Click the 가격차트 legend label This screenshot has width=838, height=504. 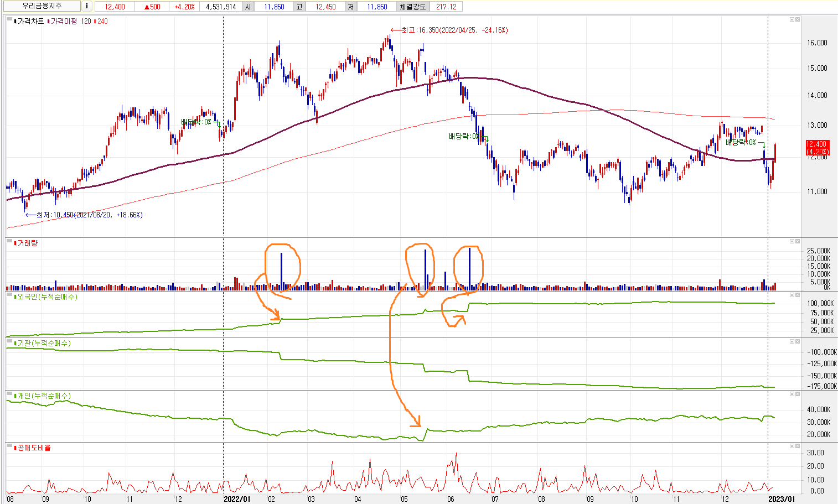(30, 22)
